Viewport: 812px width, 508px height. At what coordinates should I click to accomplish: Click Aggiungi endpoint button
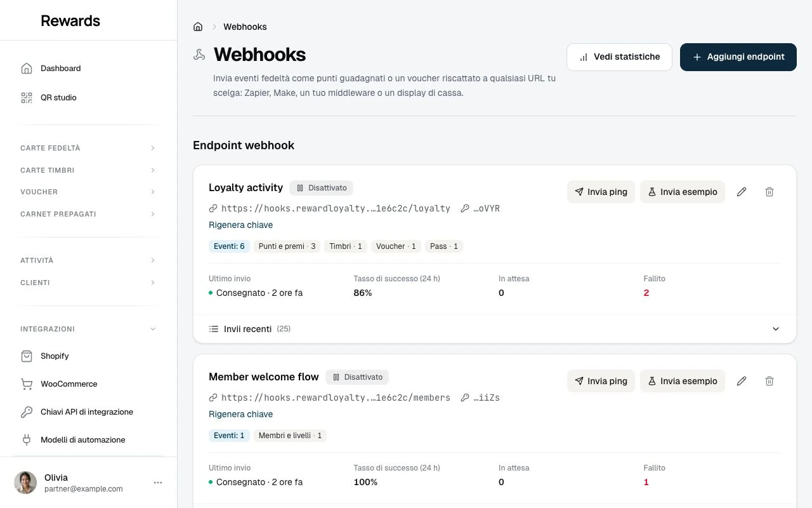[x=738, y=57]
